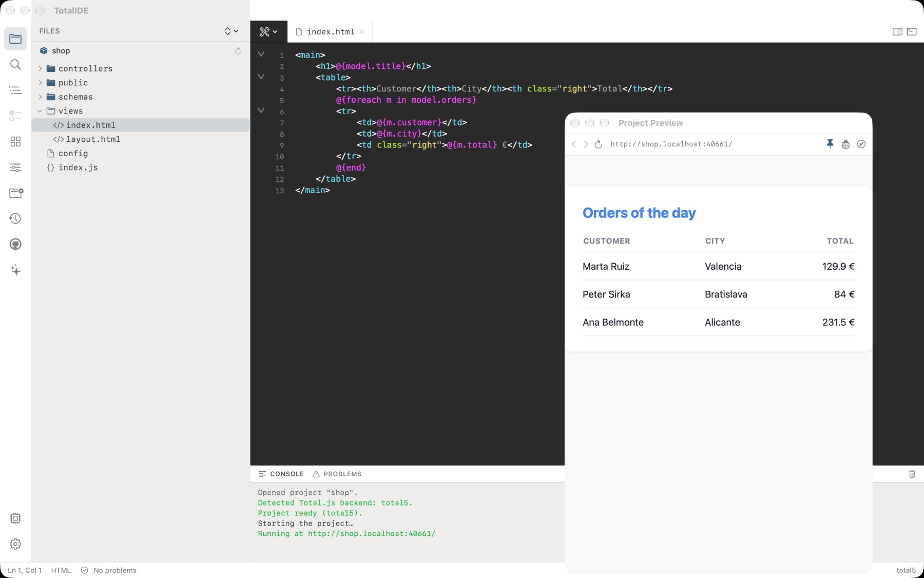Viewport: 924px width, 578px height.
Task: Expand the public folder
Action: click(x=40, y=82)
